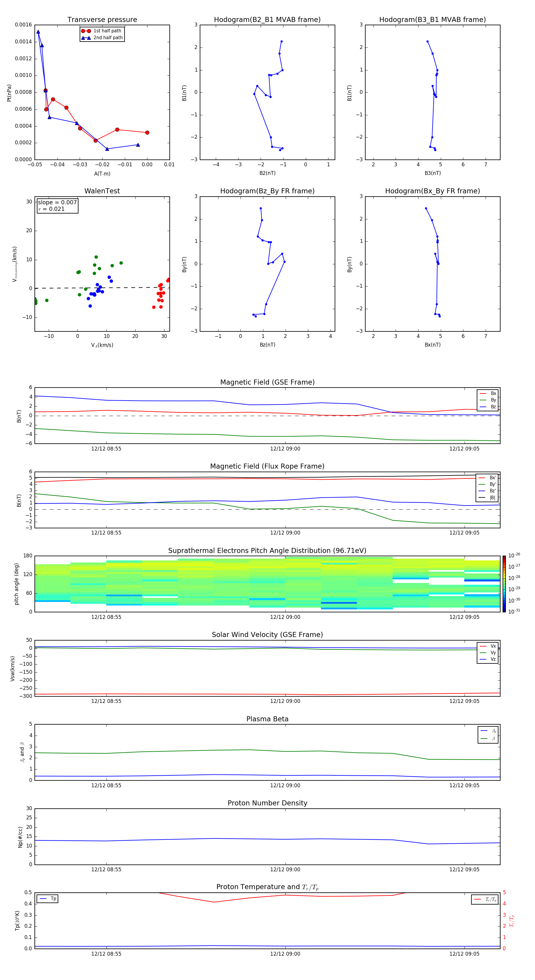Click the By' legend entry in flux rope plot
This screenshot has height=980, width=535.
click(x=487, y=484)
